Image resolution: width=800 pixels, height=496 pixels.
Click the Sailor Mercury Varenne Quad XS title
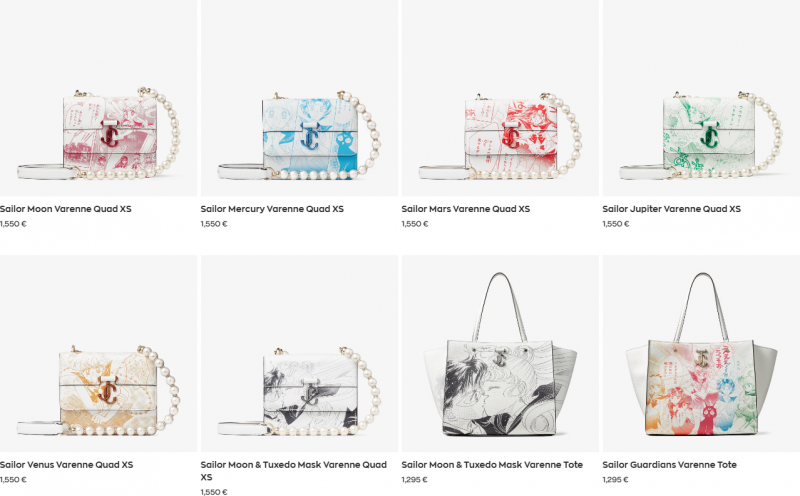(272, 209)
